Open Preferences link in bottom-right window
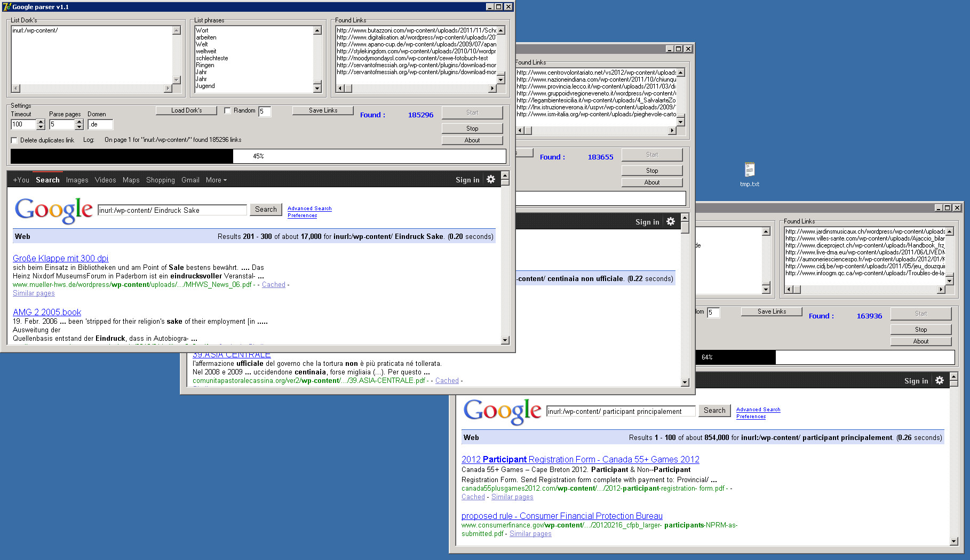This screenshot has width=970, height=560. coord(751,417)
